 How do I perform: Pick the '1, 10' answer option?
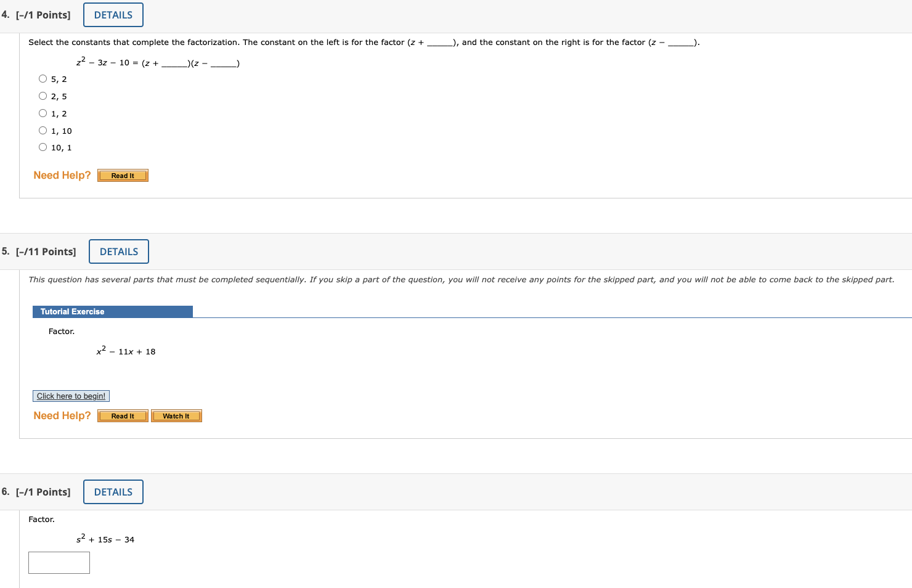pos(43,130)
